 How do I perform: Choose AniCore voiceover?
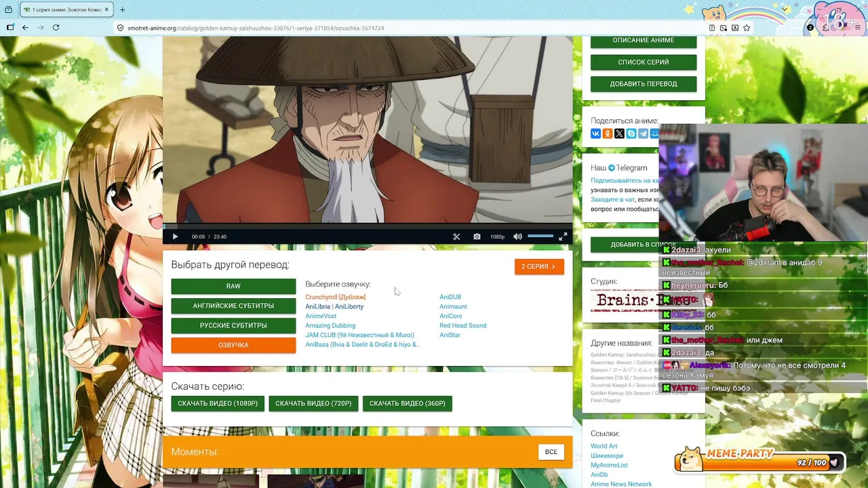pyautogui.click(x=451, y=316)
